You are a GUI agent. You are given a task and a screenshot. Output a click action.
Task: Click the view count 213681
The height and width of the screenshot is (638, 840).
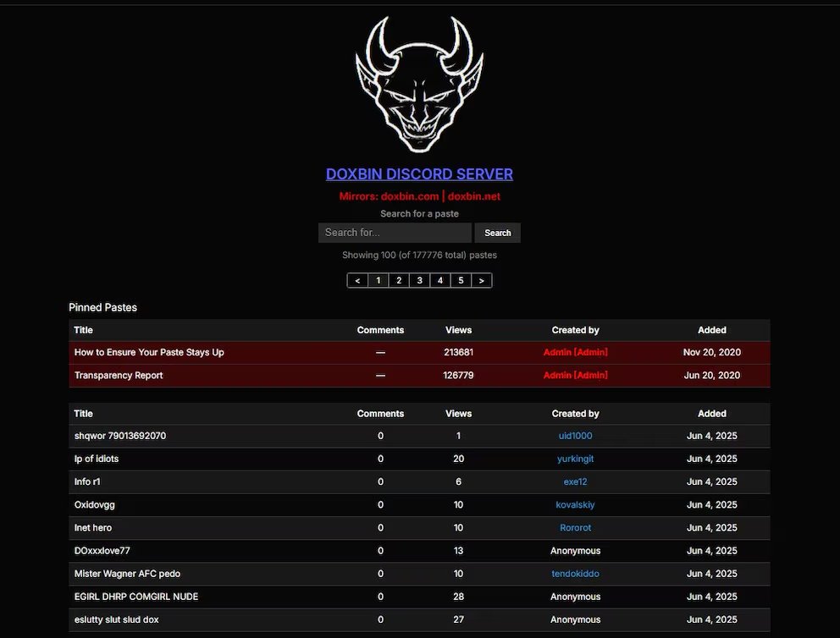point(459,352)
